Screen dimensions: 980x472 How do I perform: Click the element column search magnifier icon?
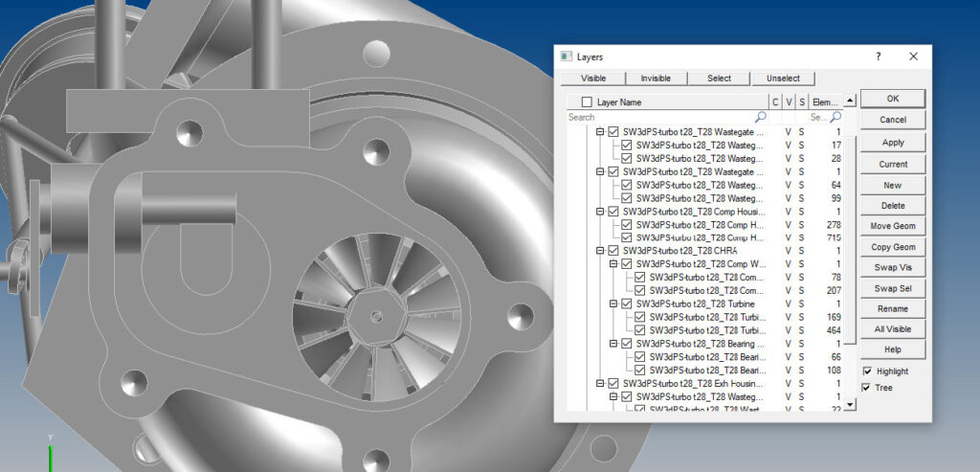click(x=835, y=117)
